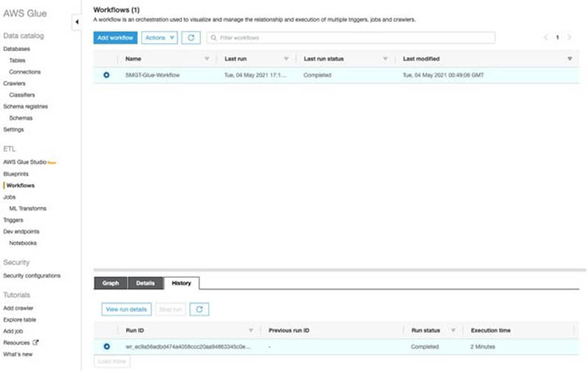
Task: Open Blueprints in the sidebar
Action: [15, 174]
